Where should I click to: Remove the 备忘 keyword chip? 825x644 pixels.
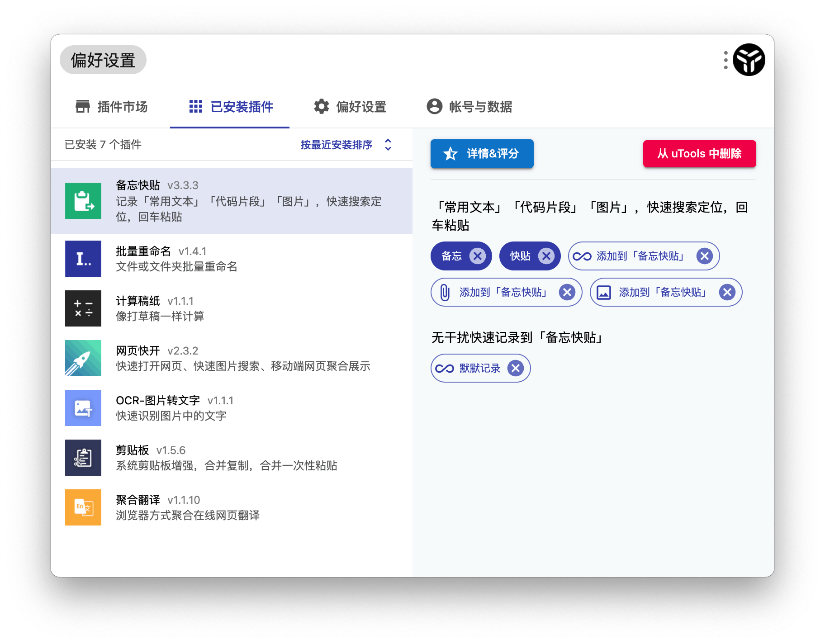(x=477, y=256)
